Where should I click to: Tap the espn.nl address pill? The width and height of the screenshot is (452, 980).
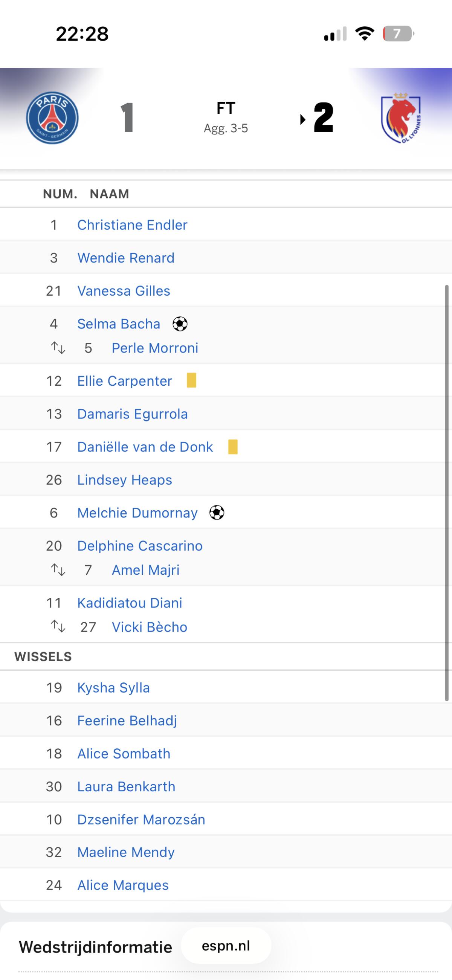(x=226, y=946)
